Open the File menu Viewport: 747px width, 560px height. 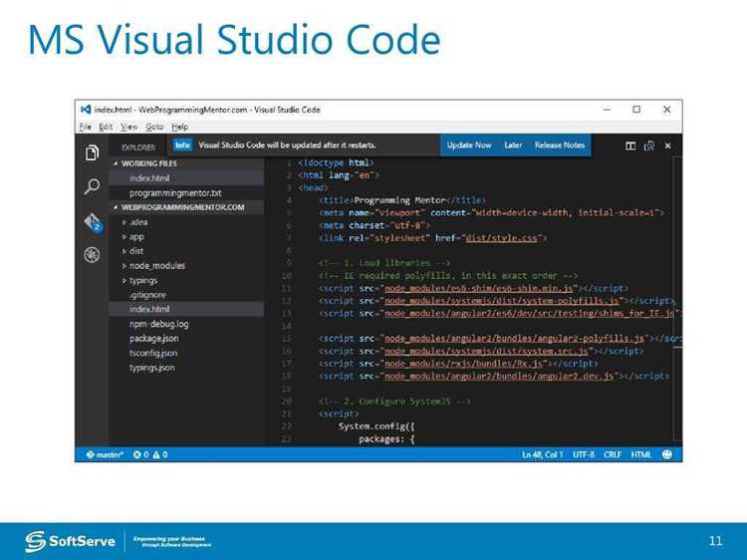coord(86,127)
